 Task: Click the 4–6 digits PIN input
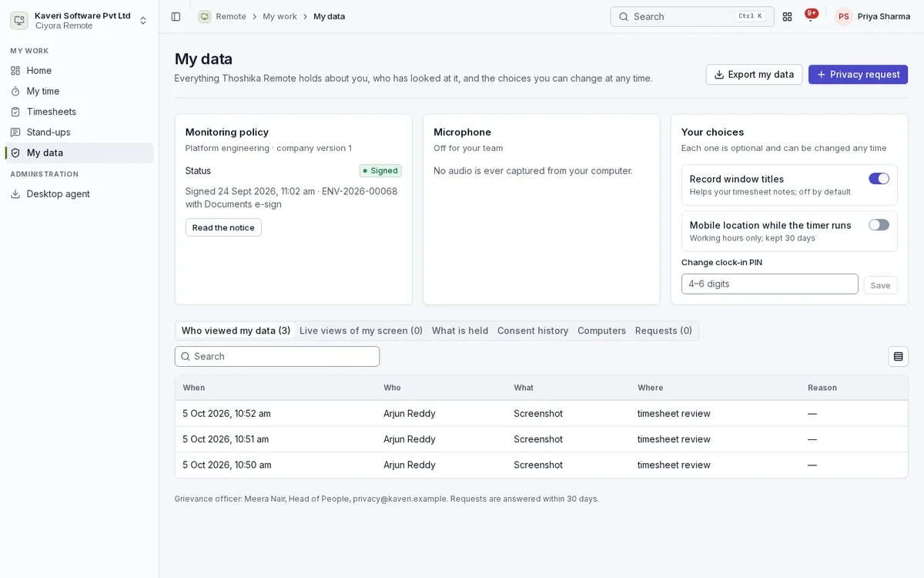click(x=769, y=284)
